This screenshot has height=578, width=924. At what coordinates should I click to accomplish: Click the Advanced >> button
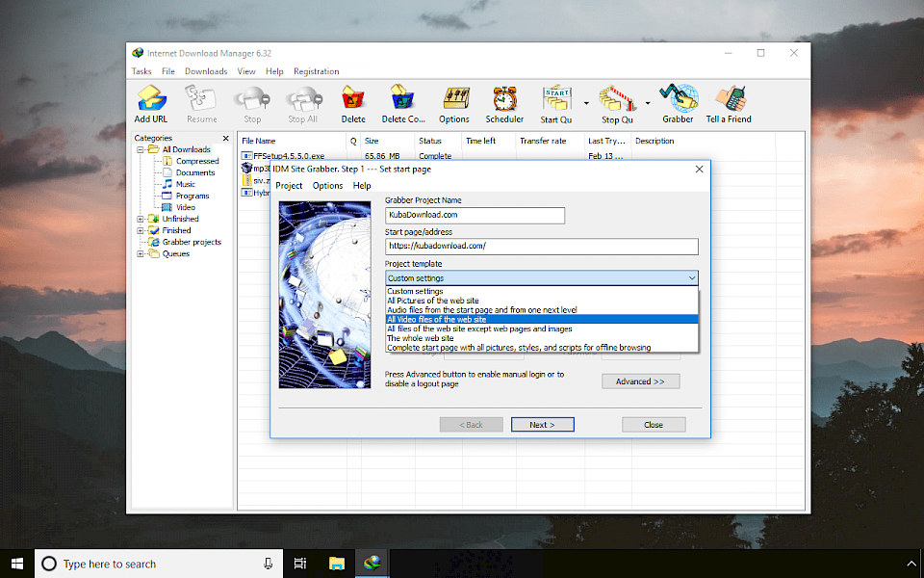[641, 381]
